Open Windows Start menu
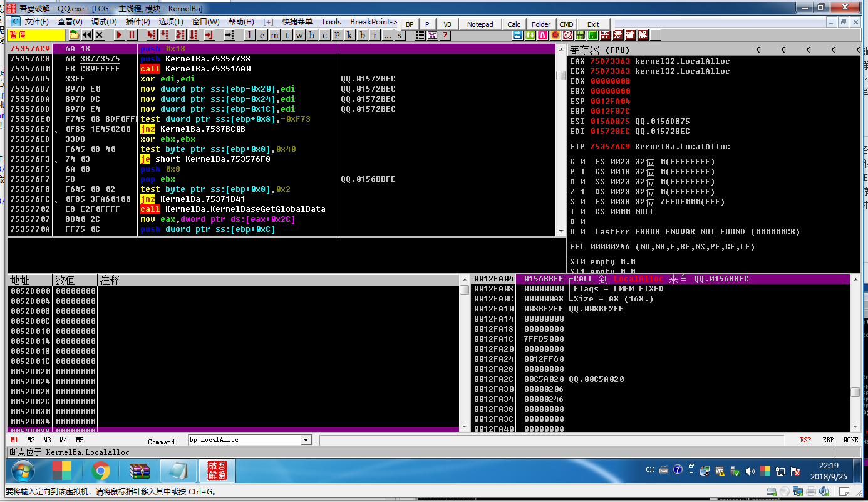 23,470
